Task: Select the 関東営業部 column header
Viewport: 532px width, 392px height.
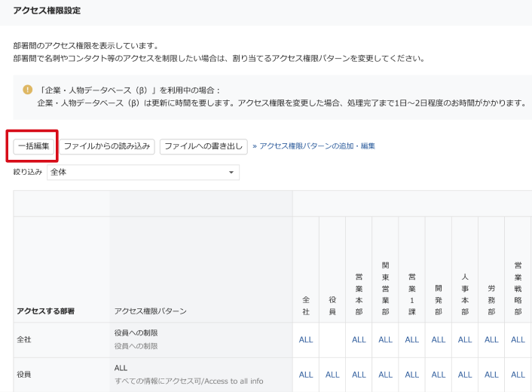Action: coord(385,289)
